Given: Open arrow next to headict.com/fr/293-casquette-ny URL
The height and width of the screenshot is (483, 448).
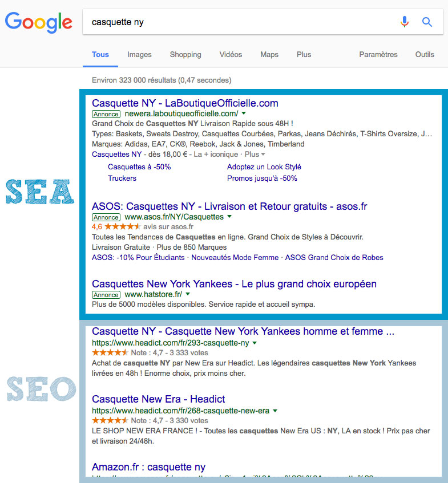Looking at the screenshot, I should 255,343.
